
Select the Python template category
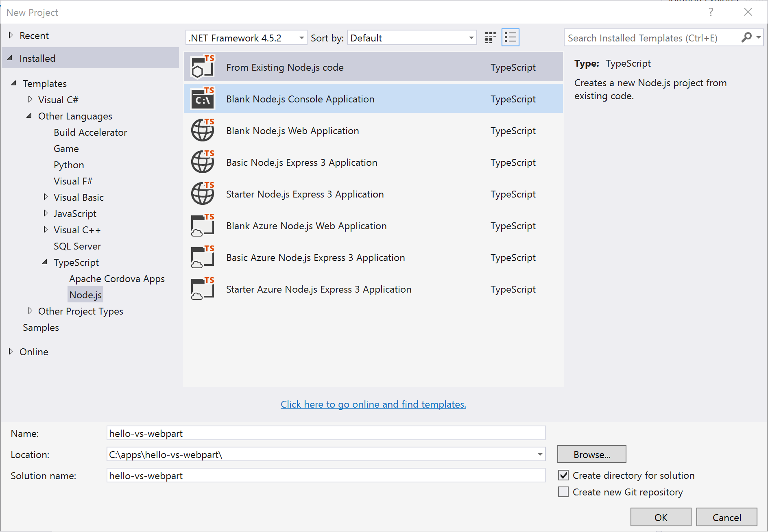(x=69, y=165)
